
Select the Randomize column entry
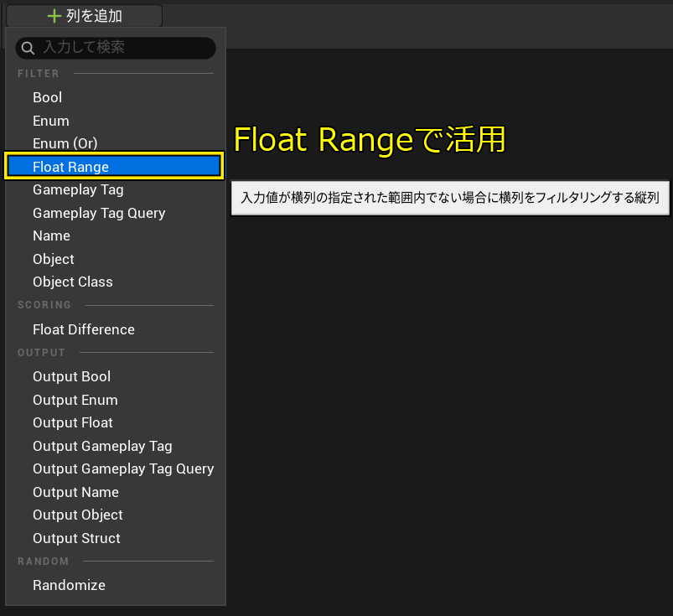point(116,585)
